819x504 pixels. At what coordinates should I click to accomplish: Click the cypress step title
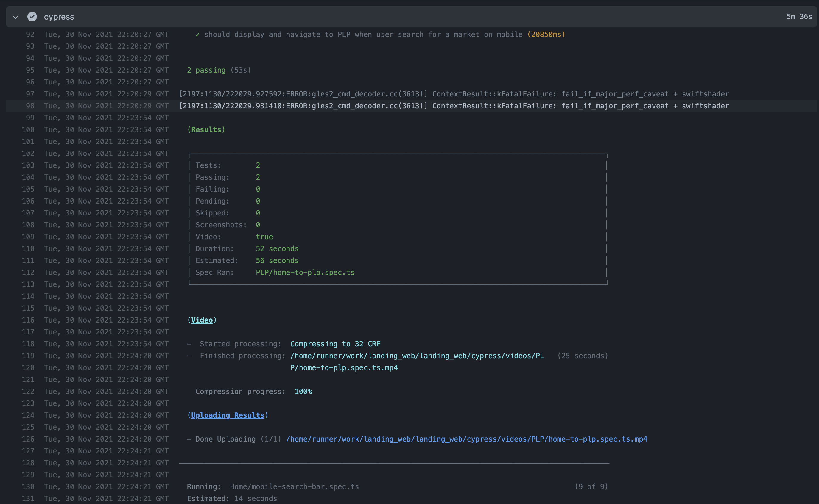(59, 17)
